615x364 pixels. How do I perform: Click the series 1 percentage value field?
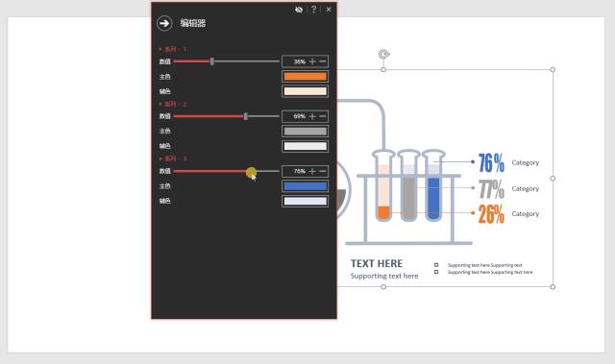pos(299,61)
